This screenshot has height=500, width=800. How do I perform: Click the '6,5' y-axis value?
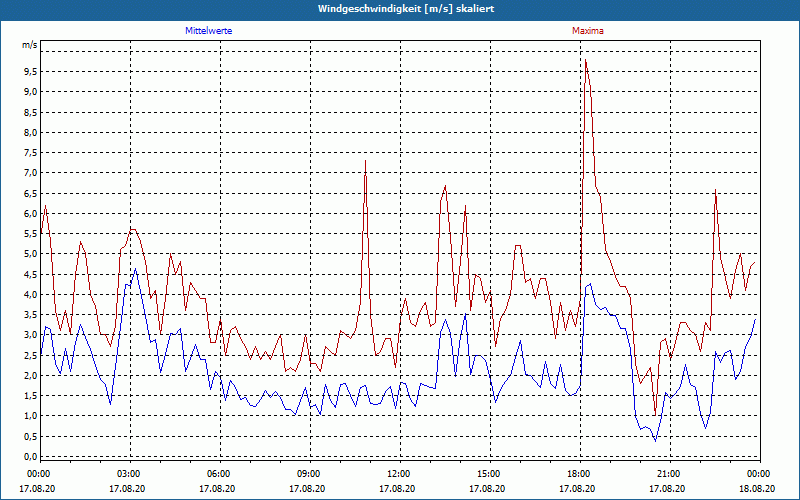click(31, 193)
